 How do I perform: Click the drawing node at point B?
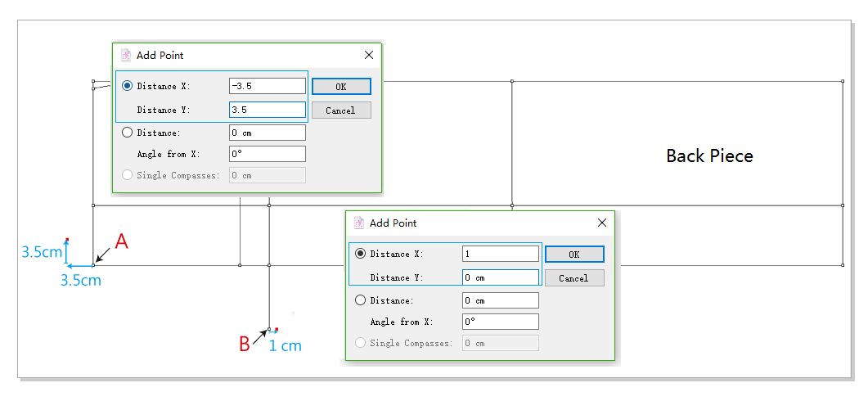point(269,330)
